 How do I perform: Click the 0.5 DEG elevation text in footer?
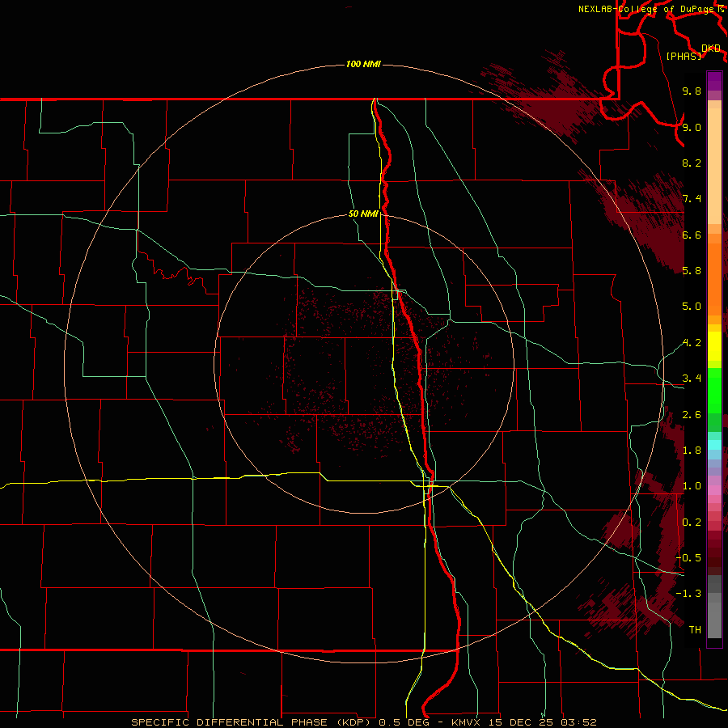tap(405, 722)
